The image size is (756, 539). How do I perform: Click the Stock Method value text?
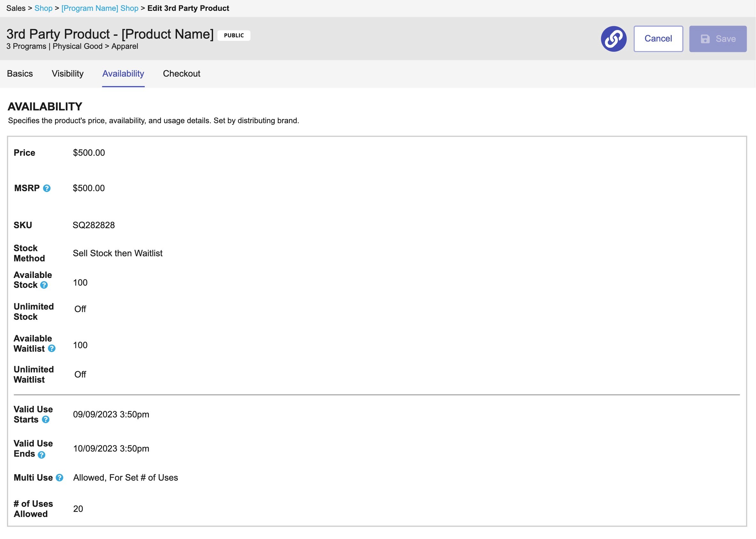118,253
